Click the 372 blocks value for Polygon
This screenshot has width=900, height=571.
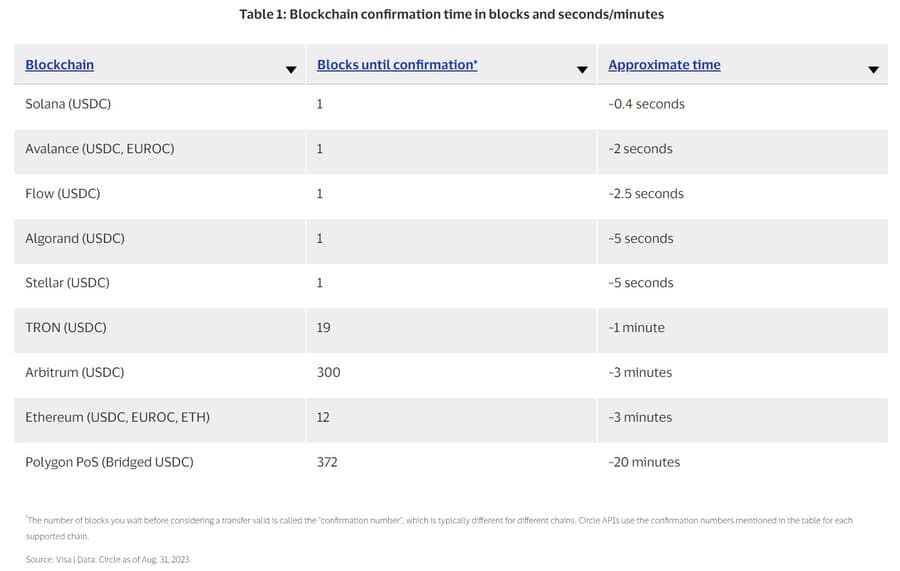tap(327, 462)
